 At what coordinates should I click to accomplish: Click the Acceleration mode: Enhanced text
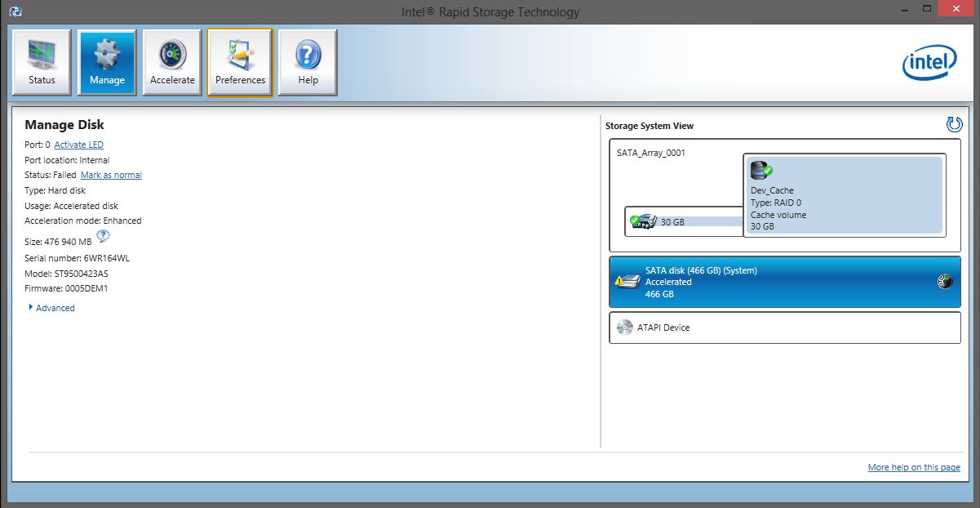tap(83, 221)
